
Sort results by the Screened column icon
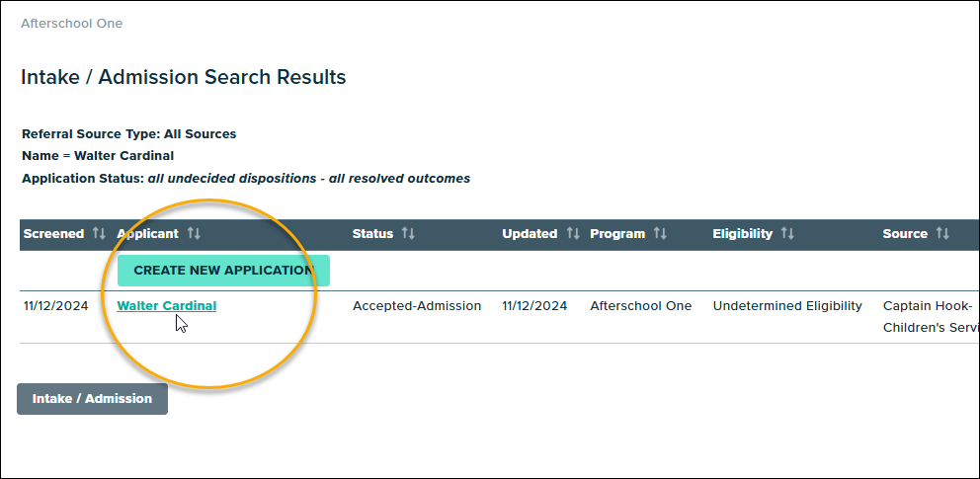pos(99,234)
